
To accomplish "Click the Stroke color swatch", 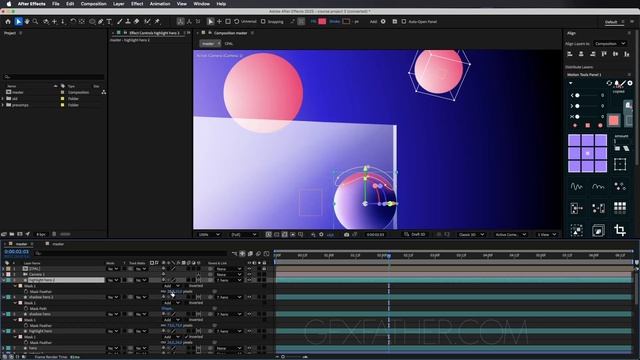I will coord(346,22).
